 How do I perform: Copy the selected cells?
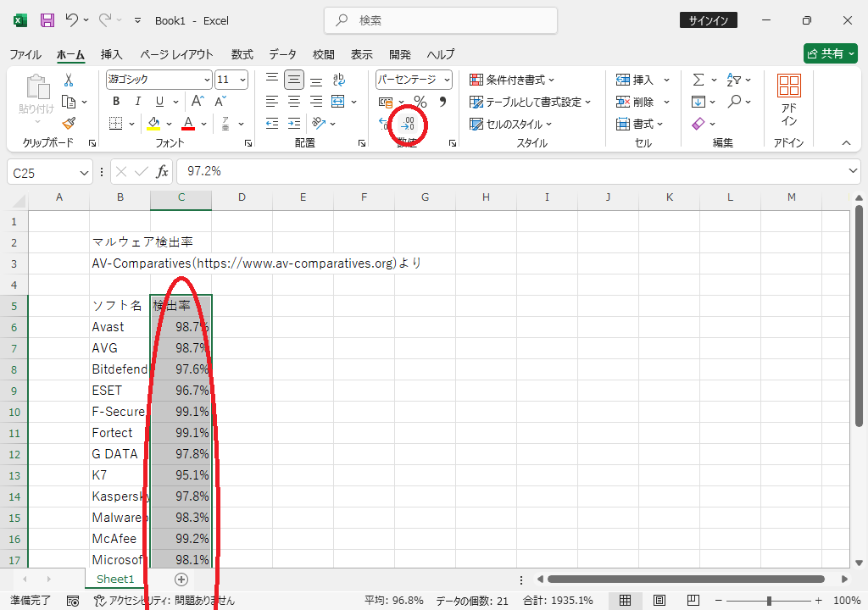[x=69, y=102]
